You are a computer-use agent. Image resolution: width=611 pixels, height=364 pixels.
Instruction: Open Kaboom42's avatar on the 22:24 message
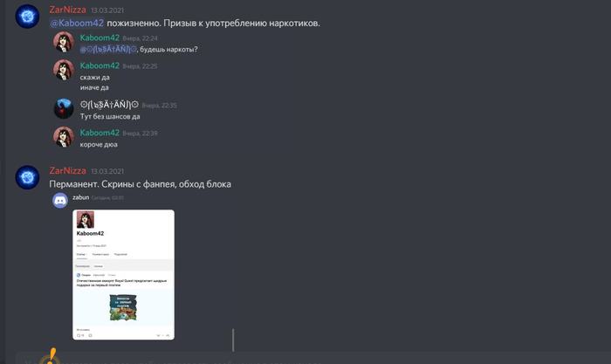coord(64,42)
